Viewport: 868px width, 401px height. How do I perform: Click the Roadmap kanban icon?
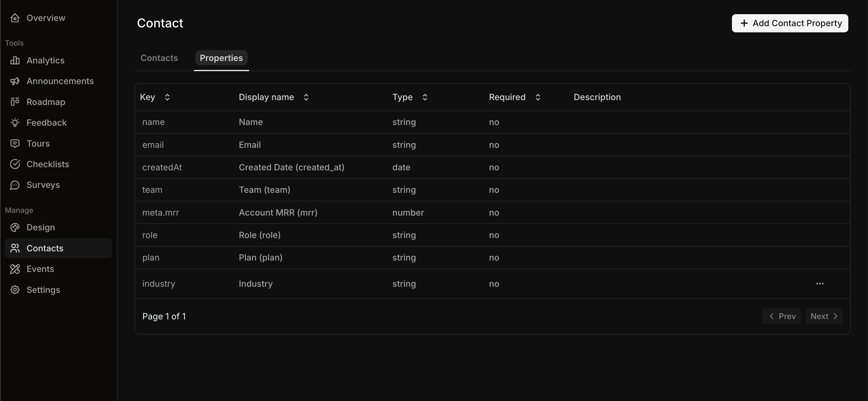pyautogui.click(x=15, y=102)
